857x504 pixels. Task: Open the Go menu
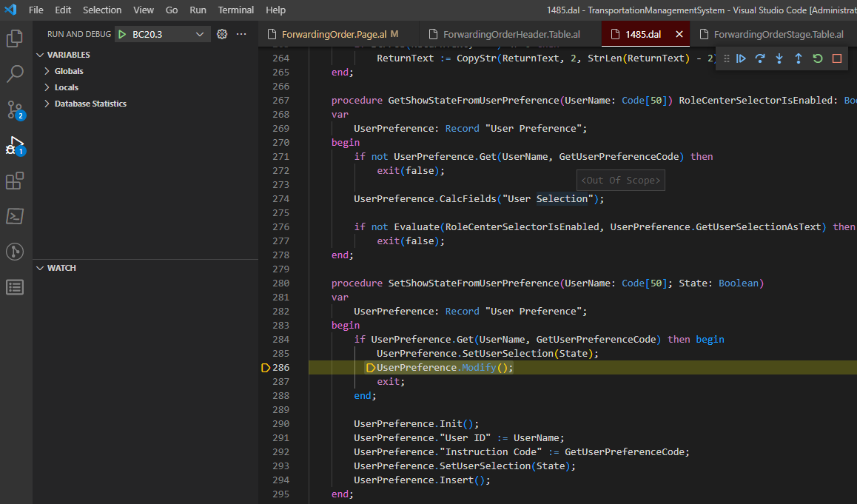coord(172,10)
